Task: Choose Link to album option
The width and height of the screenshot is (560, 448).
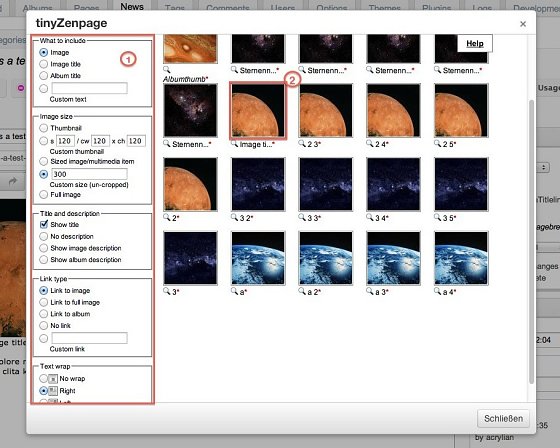Action: tap(44, 314)
